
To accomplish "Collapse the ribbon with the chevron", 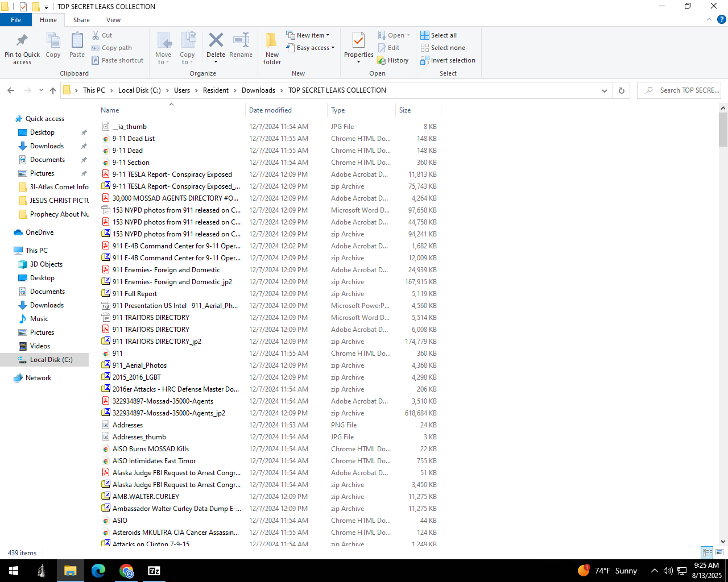I will (x=709, y=19).
